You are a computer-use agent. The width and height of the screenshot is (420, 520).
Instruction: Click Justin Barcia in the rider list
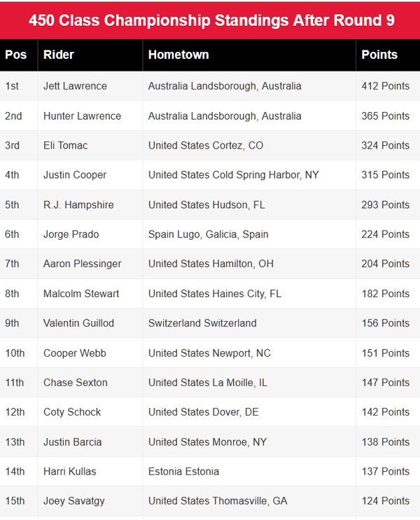(72, 442)
